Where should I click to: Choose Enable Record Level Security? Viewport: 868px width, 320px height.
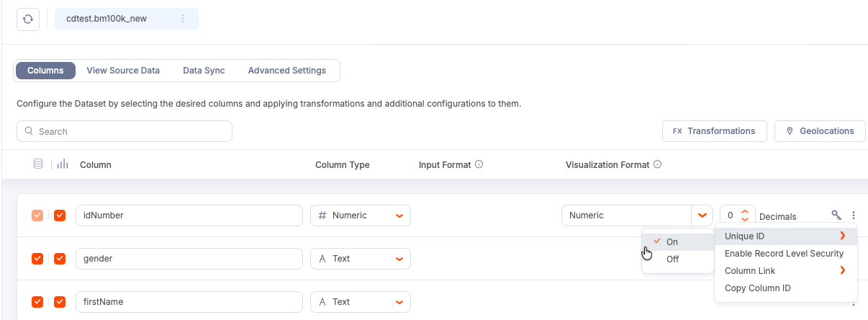tap(785, 254)
